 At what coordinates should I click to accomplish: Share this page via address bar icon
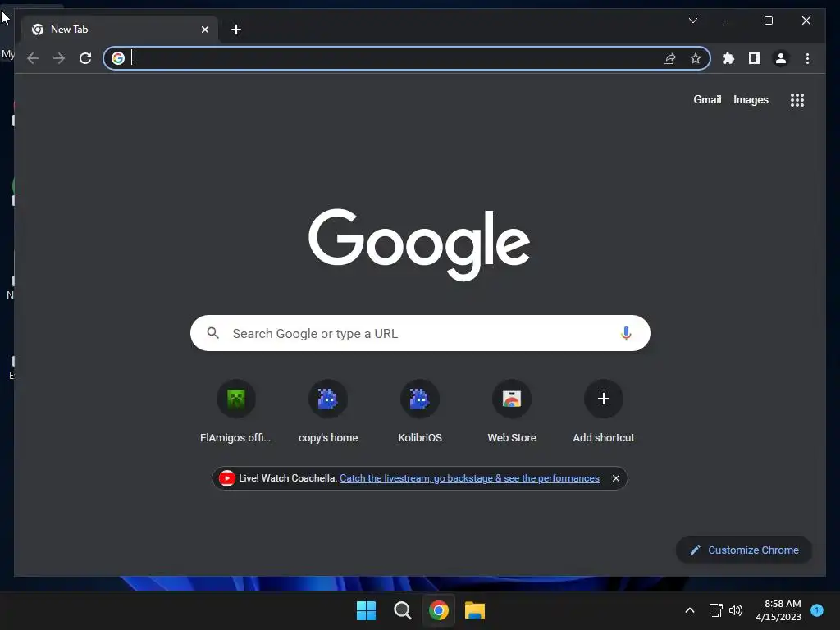pos(669,58)
